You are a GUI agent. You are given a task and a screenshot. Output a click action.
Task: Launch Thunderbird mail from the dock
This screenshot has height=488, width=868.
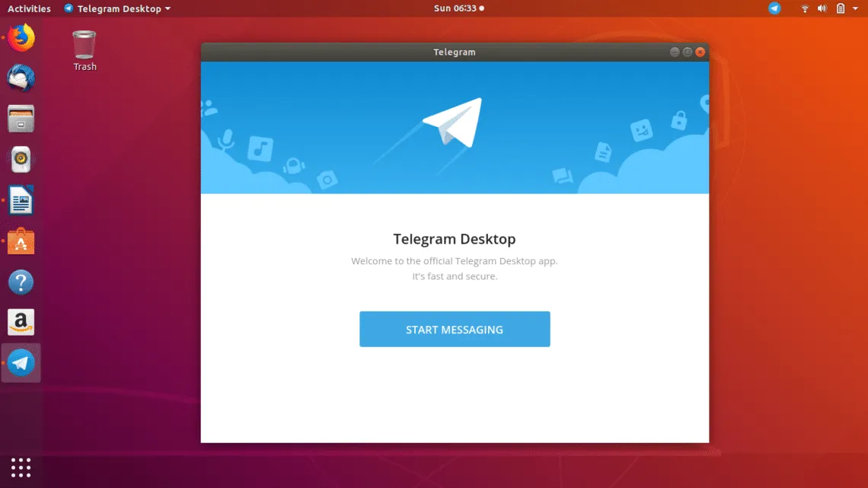click(21, 78)
